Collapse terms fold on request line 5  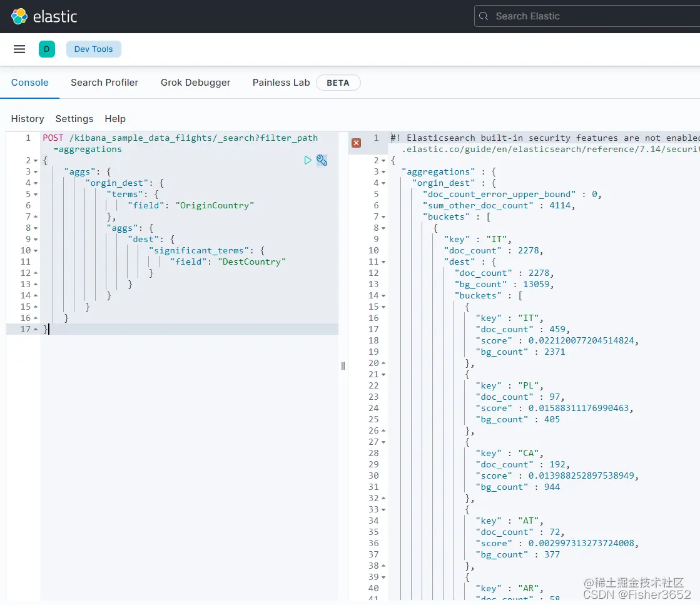(36, 194)
